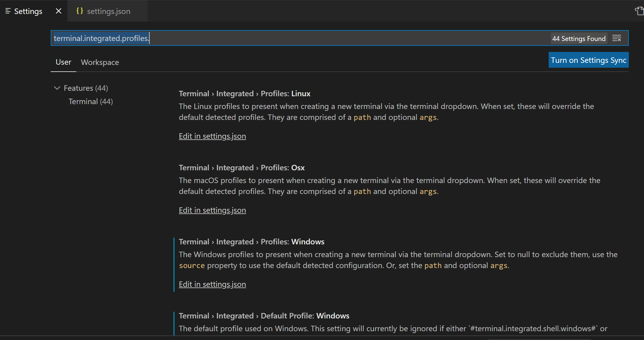Turn on Settings Sync
The height and width of the screenshot is (340, 644).
(588, 60)
